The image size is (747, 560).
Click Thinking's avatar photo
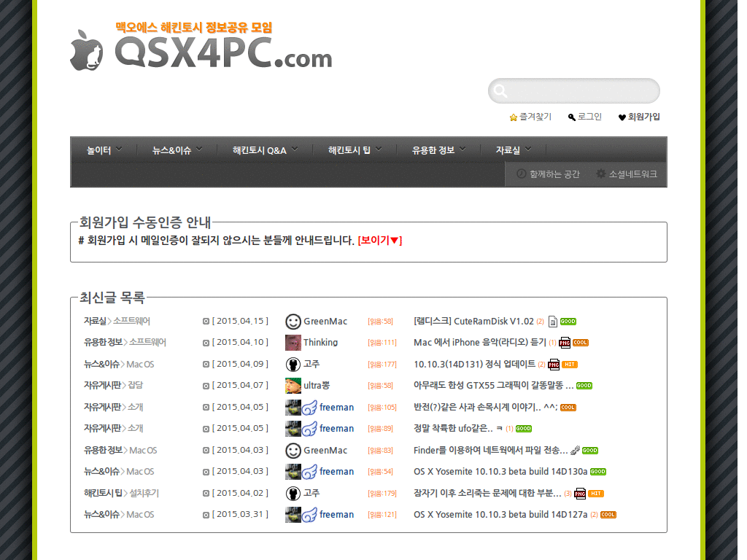[x=293, y=343]
